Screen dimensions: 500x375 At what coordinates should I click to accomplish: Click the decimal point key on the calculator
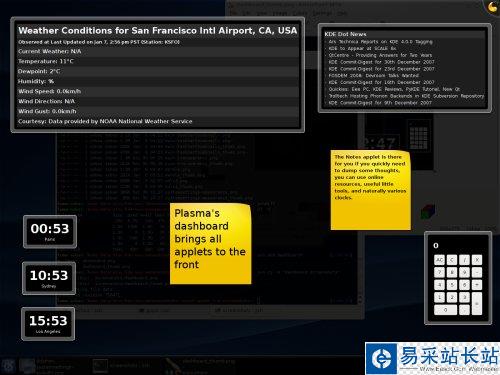pyautogui.click(x=464, y=310)
